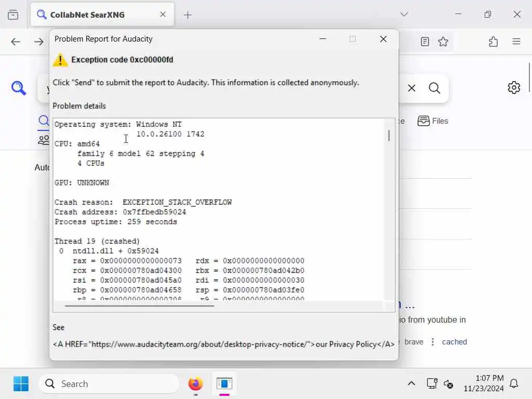Open the notification bell in taskbar

point(514,384)
